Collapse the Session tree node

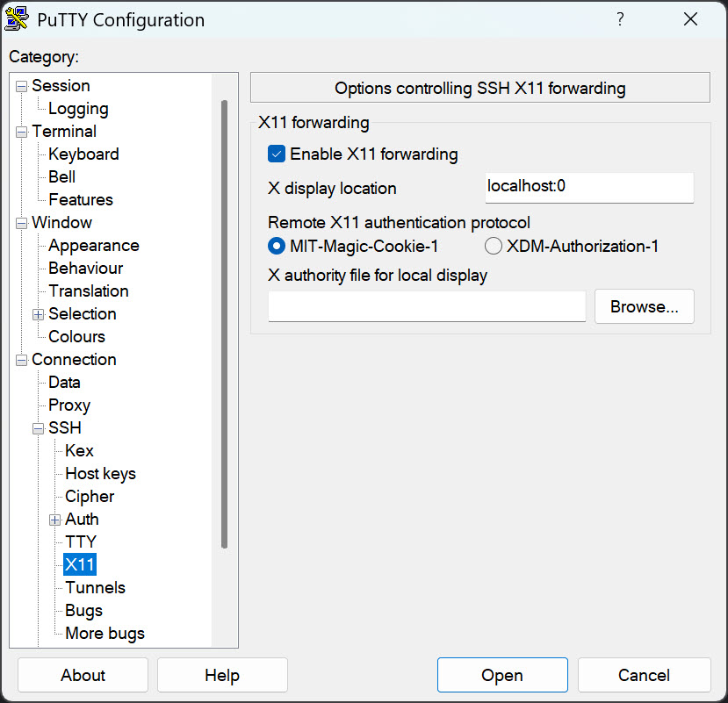tap(21, 86)
